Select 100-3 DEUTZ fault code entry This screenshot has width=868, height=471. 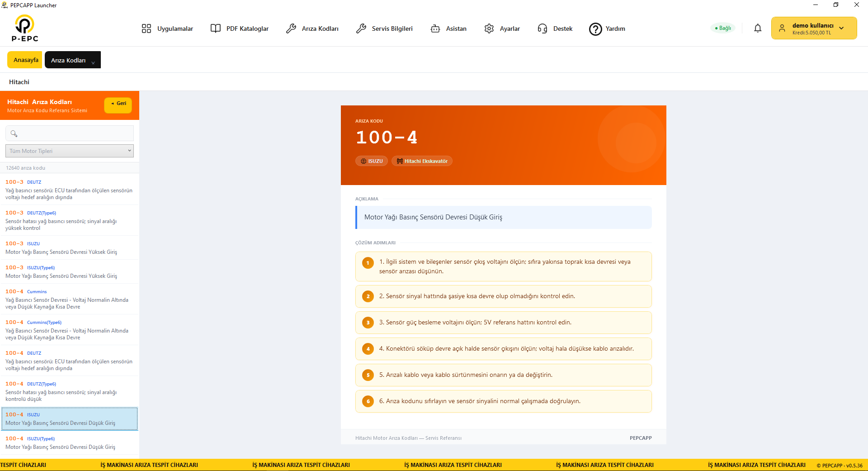[70, 189]
